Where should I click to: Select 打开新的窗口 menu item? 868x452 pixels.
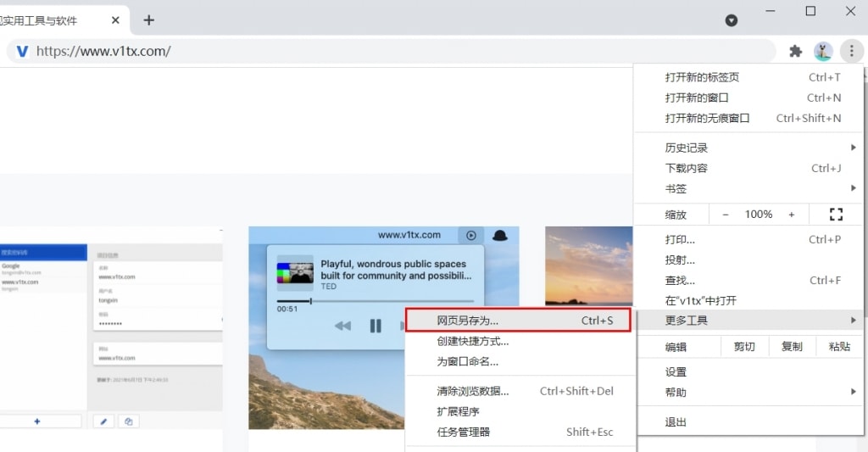(748, 98)
